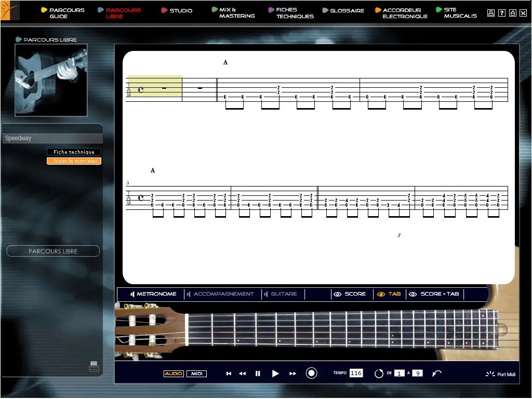Rewind the playback
The height and width of the screenshot is (399, 532).
point(242,374)
